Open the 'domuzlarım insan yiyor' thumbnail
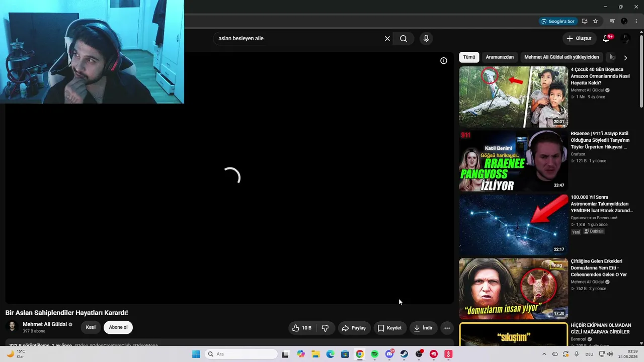644x362 pixels. click(513, 289)
